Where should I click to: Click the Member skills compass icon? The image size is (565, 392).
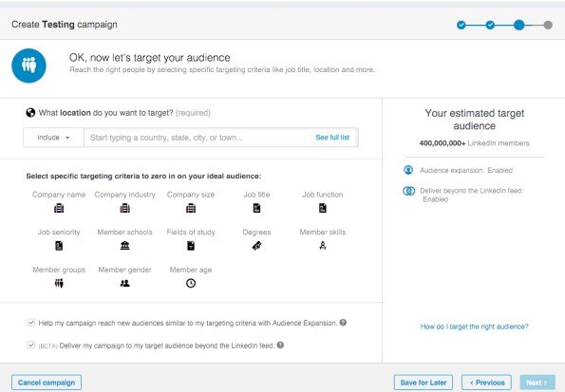(323, 246)
